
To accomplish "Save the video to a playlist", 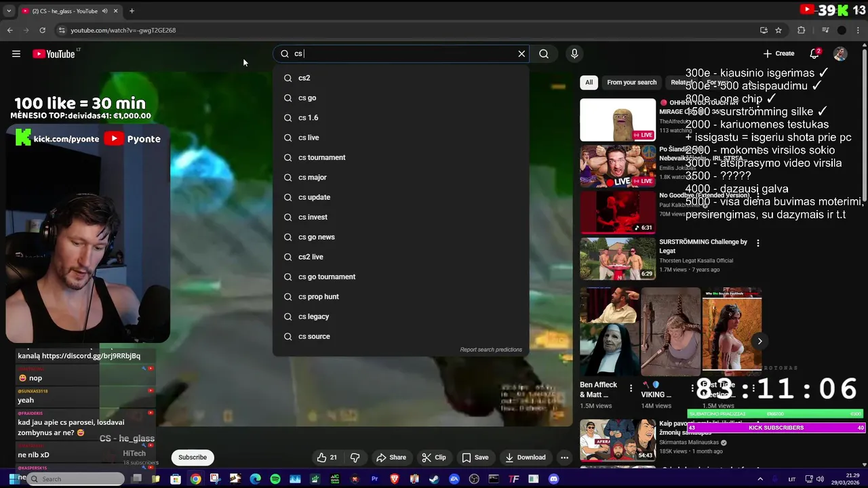I will tap(475, 457).
